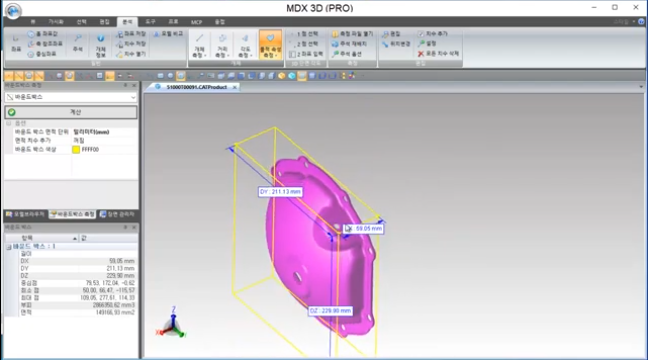This screenshot has height=360, width=648.
Task: Click the yellow FFFF00 color swatch
Action: coord(76,150)
